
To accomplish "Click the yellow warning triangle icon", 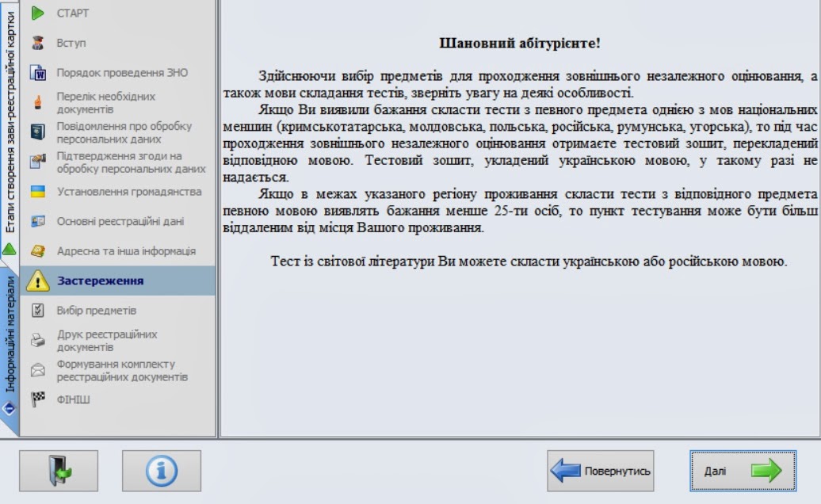I will (38, 281).
